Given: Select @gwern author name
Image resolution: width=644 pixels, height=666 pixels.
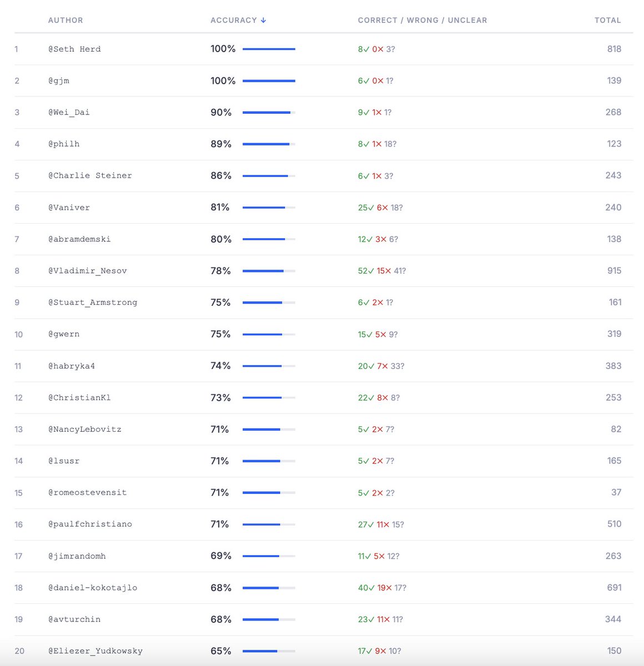Looking at the screenshot, I should click(64, 334).
